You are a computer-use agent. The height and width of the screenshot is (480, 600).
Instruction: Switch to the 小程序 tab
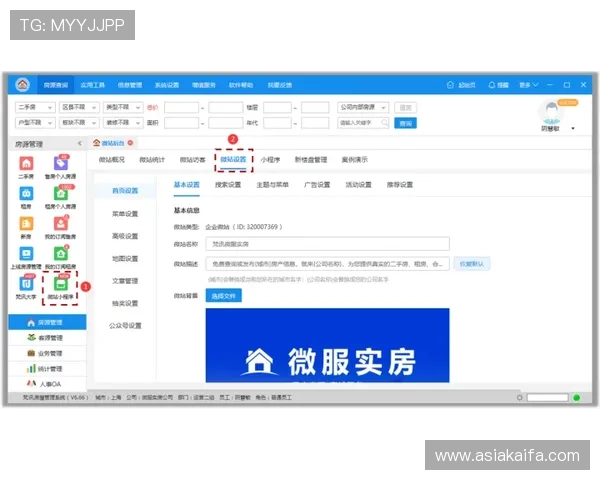[x=270, y=160]
